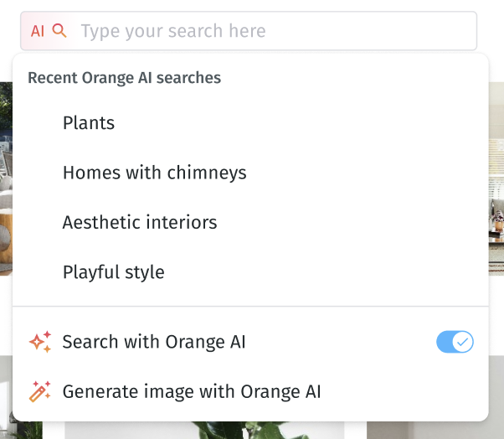Click the magnifying glass search icon
Viewport: 504px width, 439px height.
[x=59, y=32]
